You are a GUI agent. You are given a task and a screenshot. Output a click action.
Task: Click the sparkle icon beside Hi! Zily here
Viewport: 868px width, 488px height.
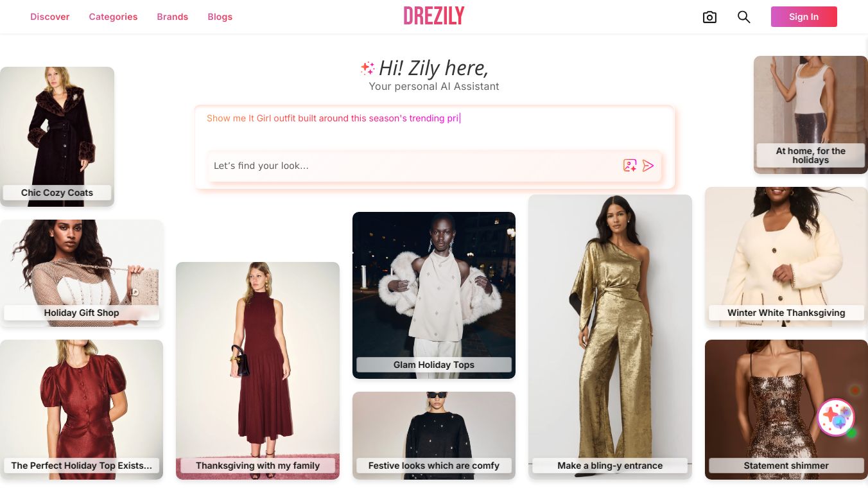click(x=367, y=68)
